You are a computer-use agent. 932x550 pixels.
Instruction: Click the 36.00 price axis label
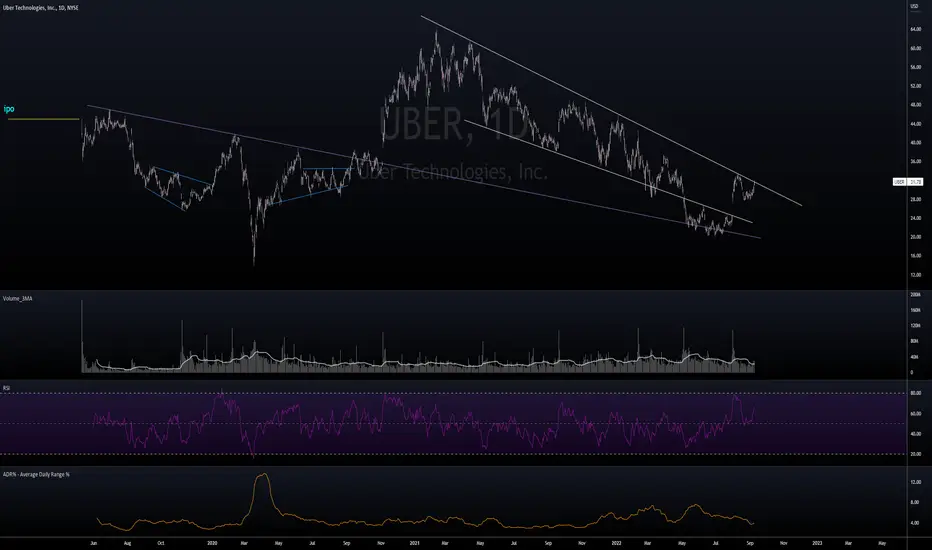(x=915, y=162)
